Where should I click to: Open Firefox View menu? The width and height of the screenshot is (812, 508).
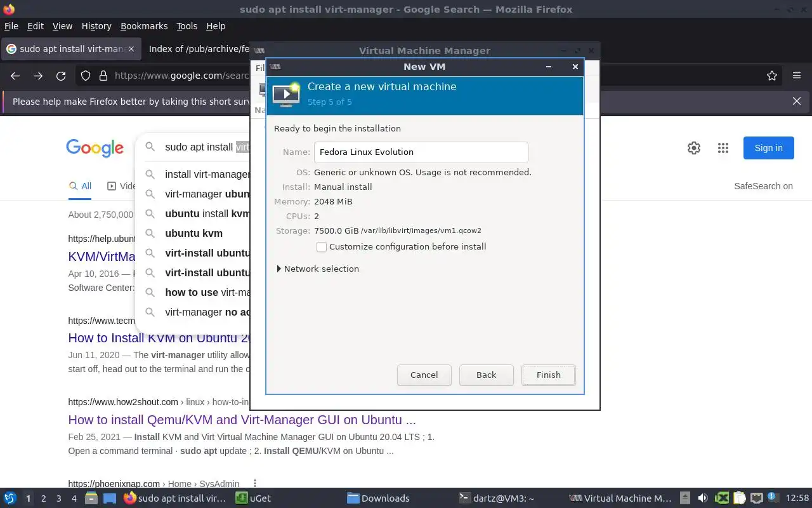(x=62, y=26)
